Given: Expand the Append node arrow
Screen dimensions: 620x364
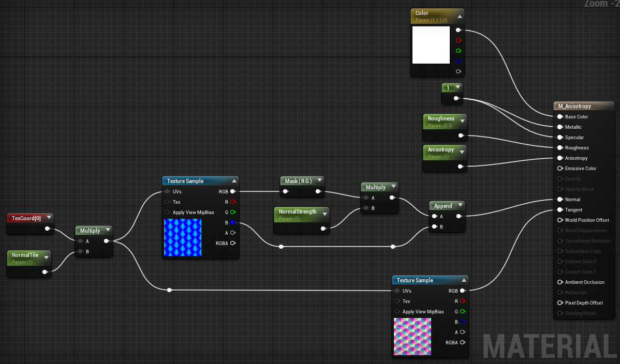Looking at the screenshot, I should pyautogui.click(x=460, y=205).
